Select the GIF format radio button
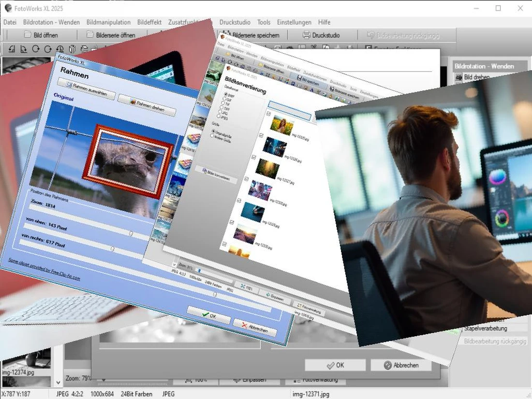This screenshot has width=532, height=399. point(224,99)
